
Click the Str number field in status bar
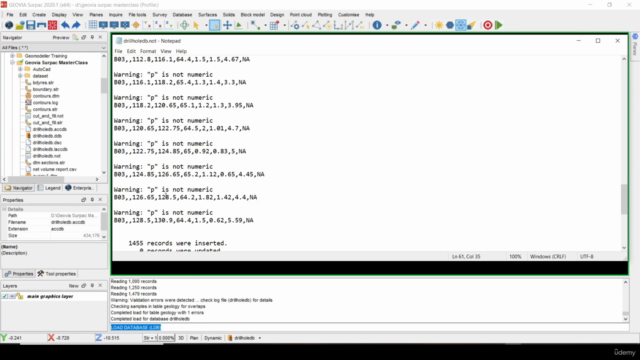click(x=149, y=338)
